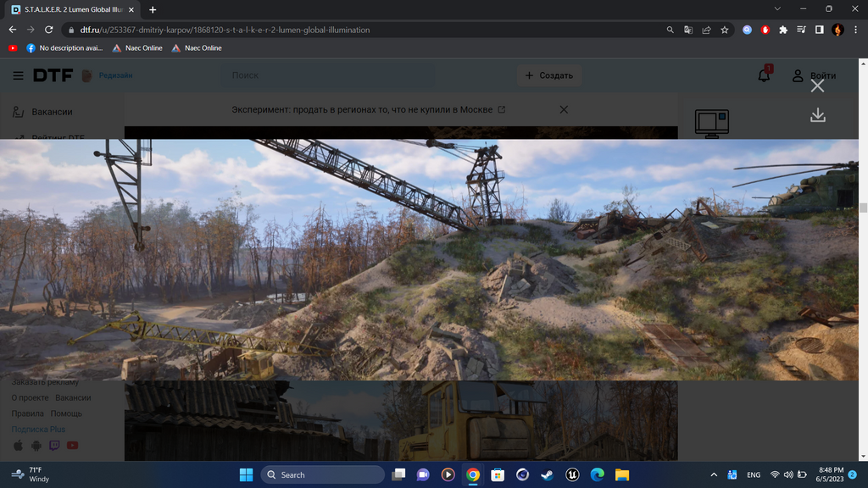
Task: Switch the ENG input language
Action: (x=754, y=474)
